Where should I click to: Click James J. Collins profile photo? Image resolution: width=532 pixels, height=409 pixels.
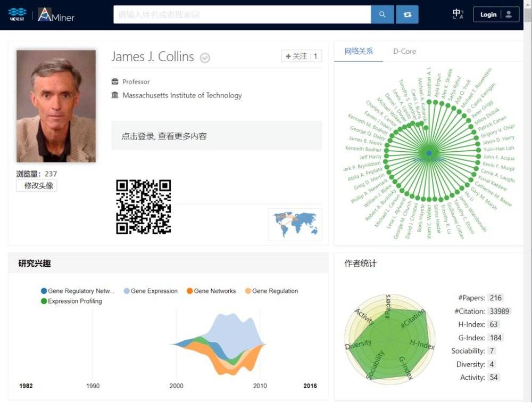point(56,106)
